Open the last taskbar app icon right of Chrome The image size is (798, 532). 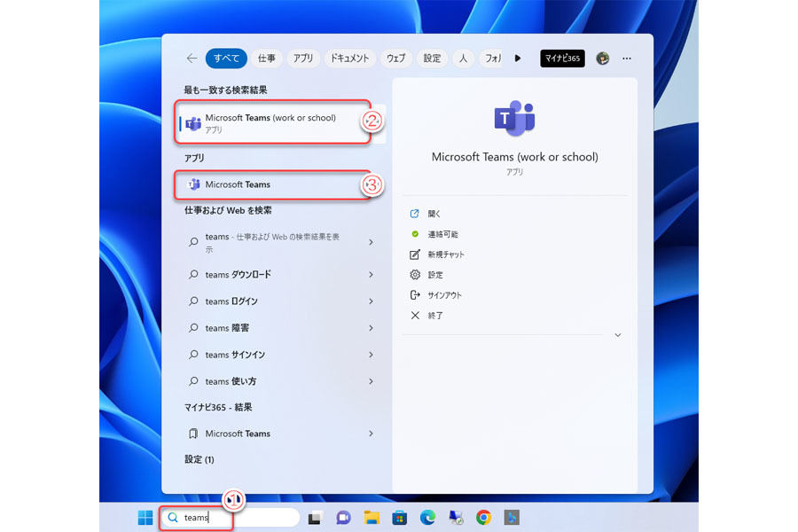click(x=512, y=518)
